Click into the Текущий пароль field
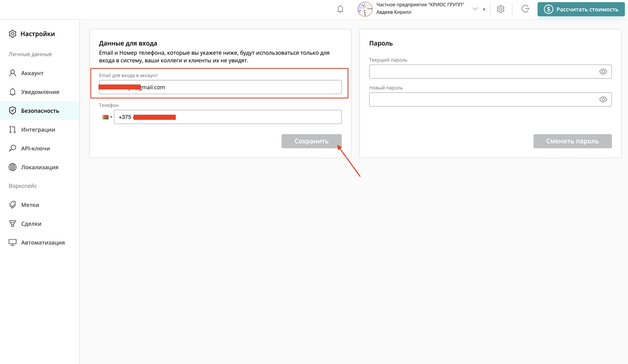 click(490, 72)
